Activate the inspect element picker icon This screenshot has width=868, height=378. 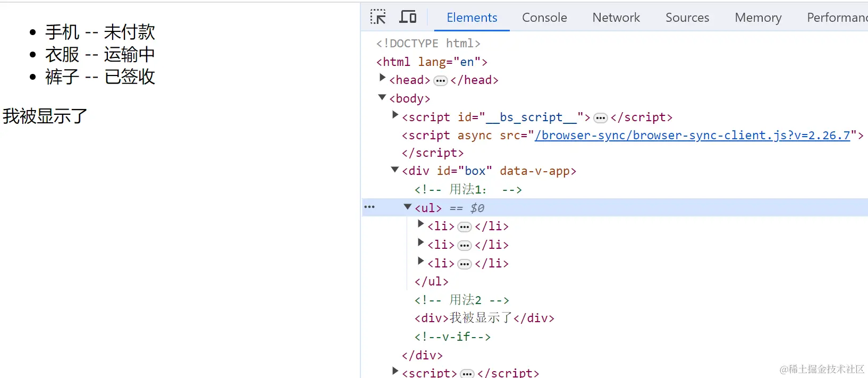tap(378, 17)
